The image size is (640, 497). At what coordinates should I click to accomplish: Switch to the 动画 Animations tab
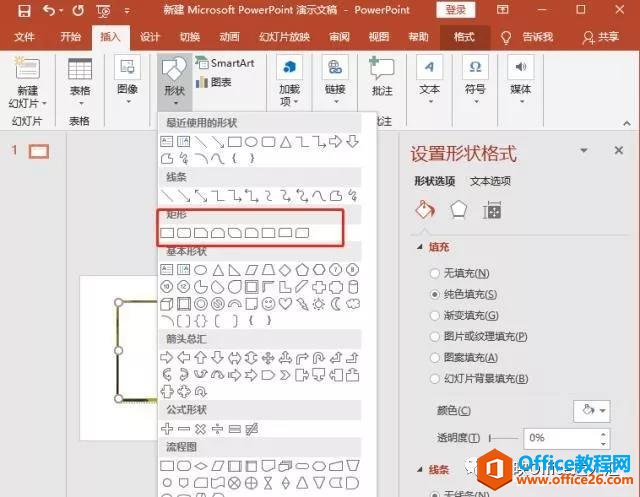[229, 37]
